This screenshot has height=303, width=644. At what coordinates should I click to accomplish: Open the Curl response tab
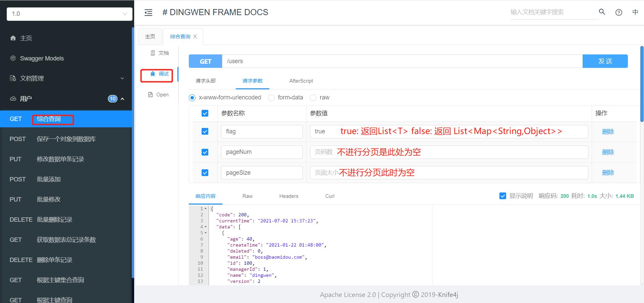tap(330, 196)
